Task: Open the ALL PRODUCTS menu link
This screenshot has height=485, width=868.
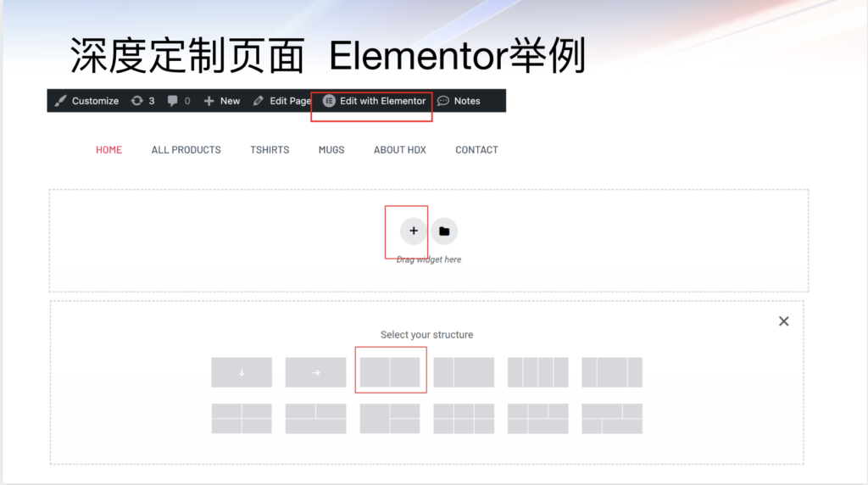Action: (x=186, y=150)
